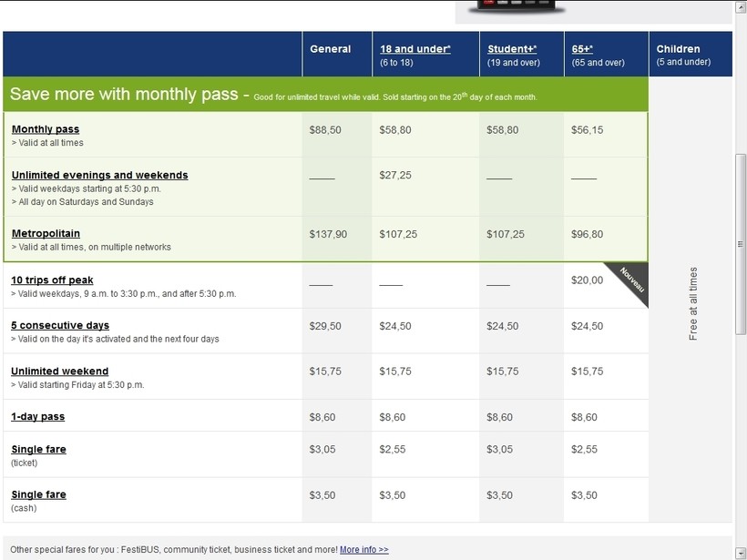Image resolution: width=747 pixels, height=560 pixels.
Task: Open the Monthly pass link
Action: pos(46,129)
